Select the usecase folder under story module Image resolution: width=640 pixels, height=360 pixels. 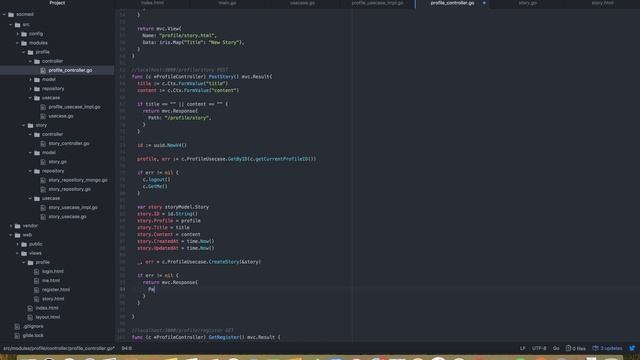point(51,198)
